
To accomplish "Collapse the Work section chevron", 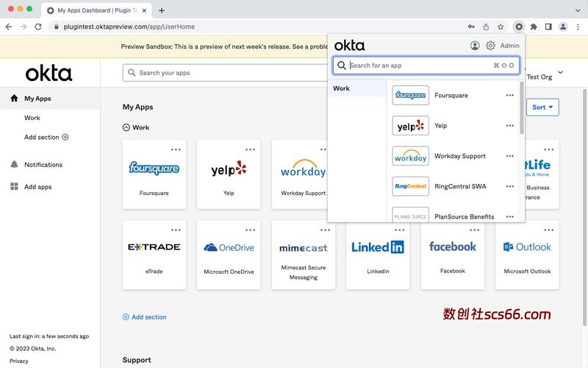I will (126, 127).
